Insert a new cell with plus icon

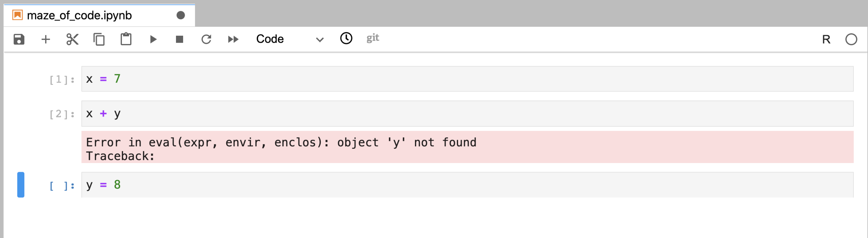pyautogui.click(x=46, y=39)
